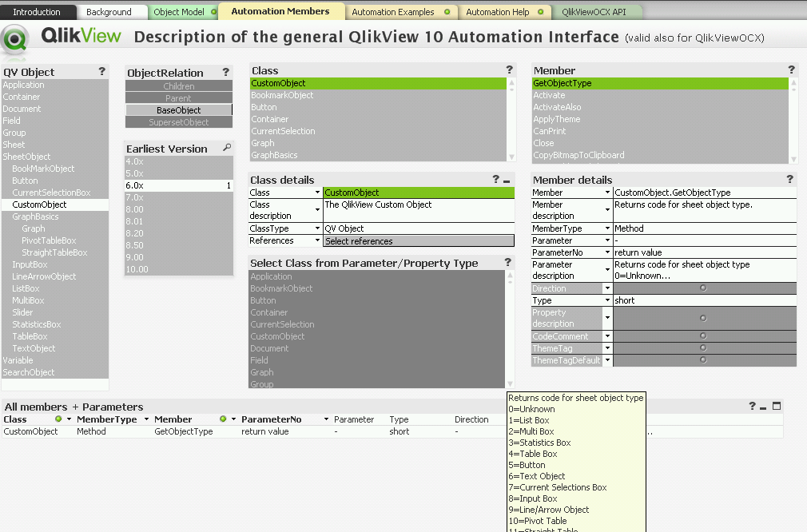This screenshot has width=807, height=532.
Task: Click GetObjectType cell in All members table
Action: point(184,431)
